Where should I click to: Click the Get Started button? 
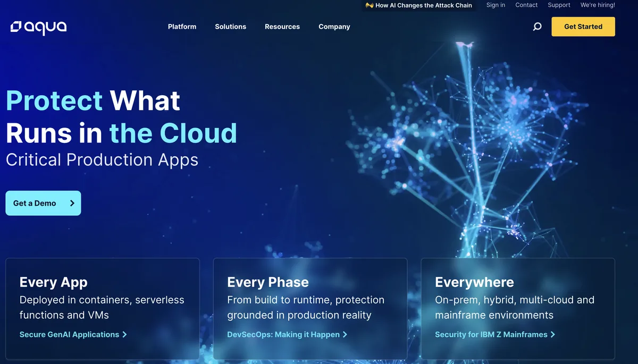click(583, 27)
